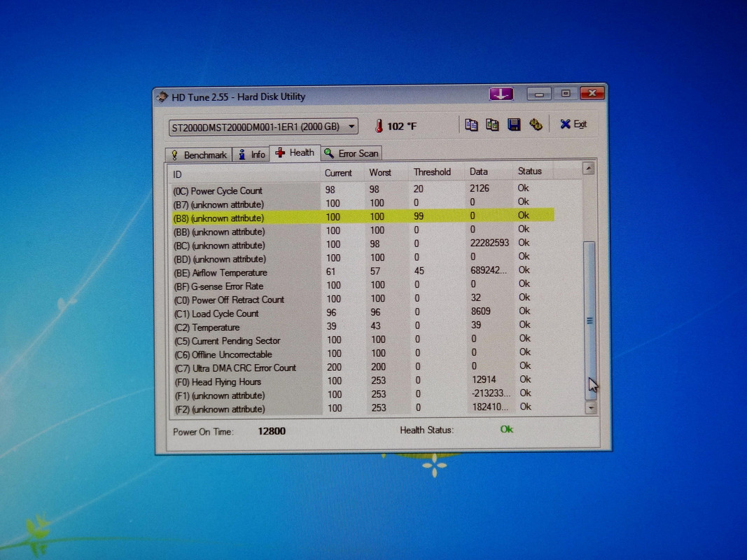
Task: Select the Health tab
Action: (295, 153)
